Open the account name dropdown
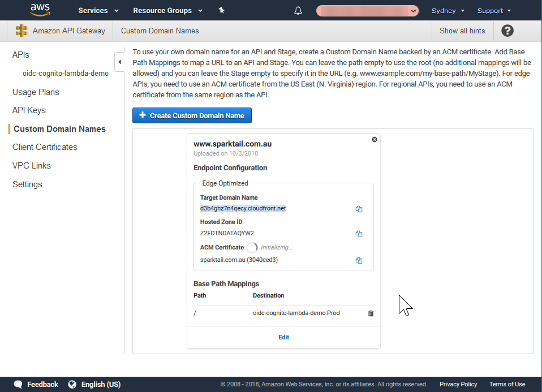 tap(367, 10)
